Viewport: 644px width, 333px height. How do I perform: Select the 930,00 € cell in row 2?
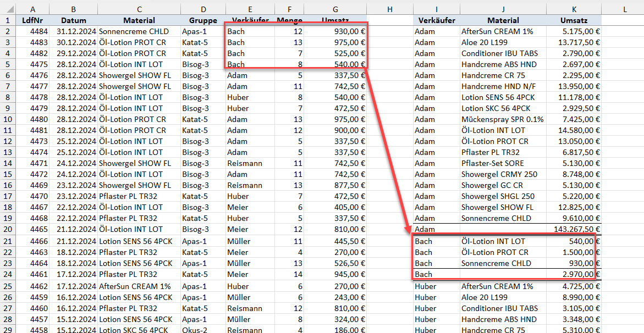tap(335, 31)
